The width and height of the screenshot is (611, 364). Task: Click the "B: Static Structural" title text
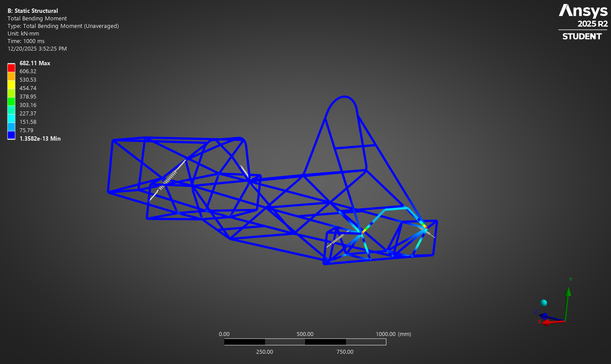coord(33,11)
